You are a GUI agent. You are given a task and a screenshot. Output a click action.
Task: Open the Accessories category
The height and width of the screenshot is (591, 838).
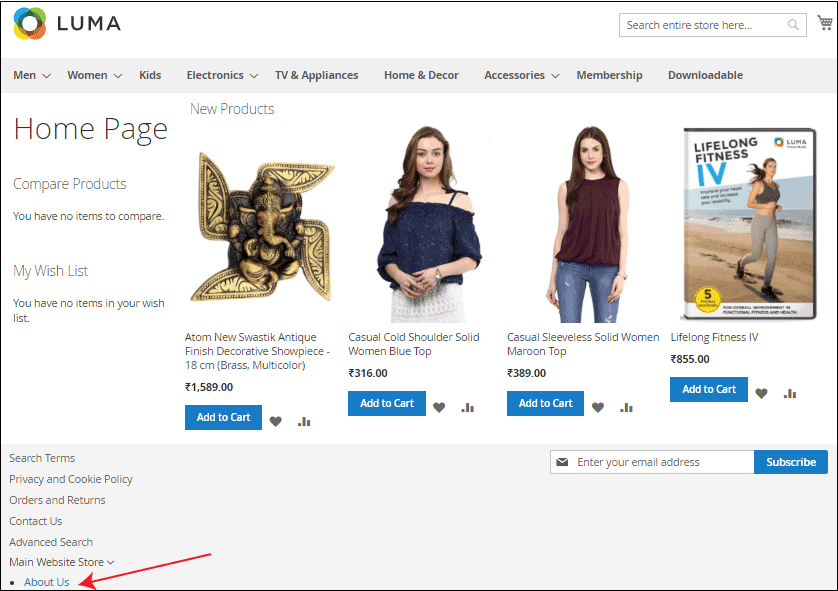click(x=514, y=75)
